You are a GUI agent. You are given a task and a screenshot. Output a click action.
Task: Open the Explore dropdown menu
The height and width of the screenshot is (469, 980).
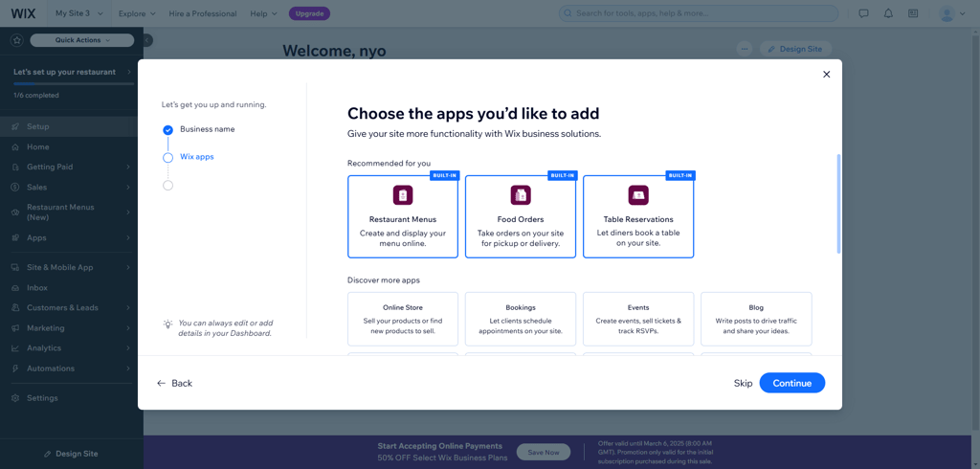click(137, 13)
